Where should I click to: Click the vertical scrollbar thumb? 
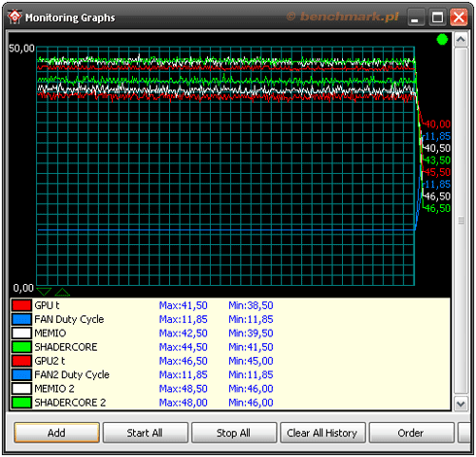pos(460,221)
